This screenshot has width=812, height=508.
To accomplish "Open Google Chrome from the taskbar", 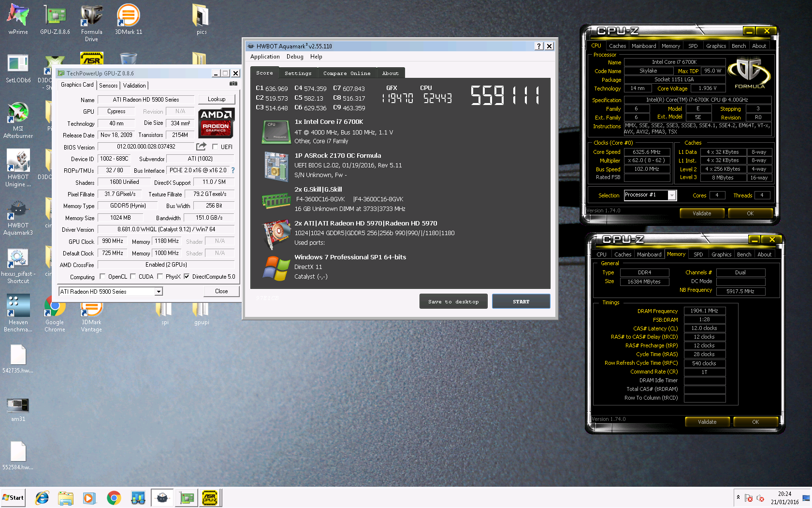I will coord(114,497).
